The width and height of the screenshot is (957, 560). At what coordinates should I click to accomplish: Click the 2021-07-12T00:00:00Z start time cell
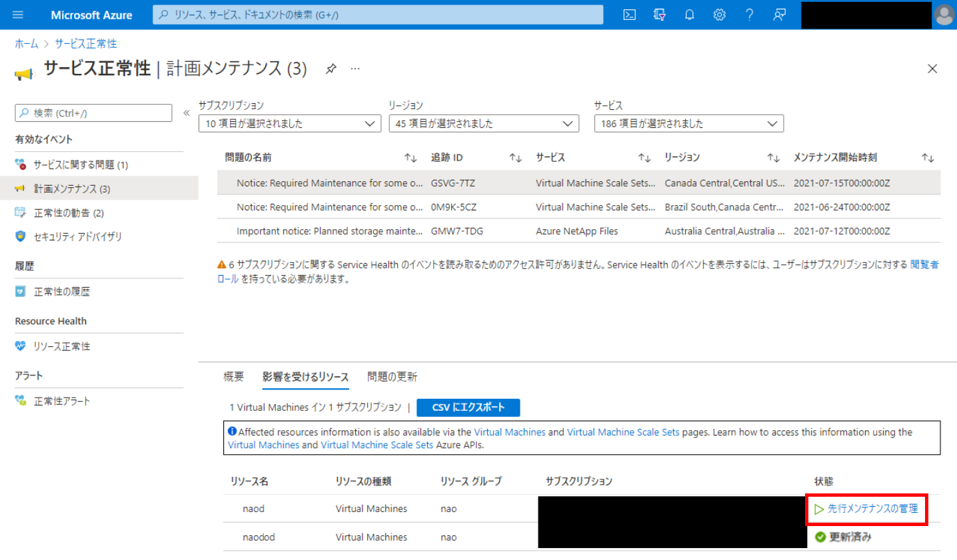point(842,231)
